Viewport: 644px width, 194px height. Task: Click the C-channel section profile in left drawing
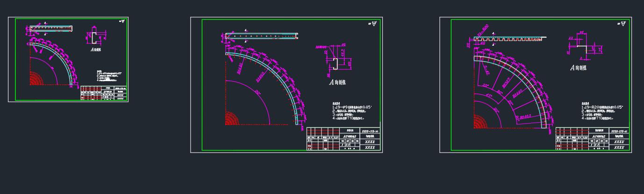pyautogui.click(x=94, y=38)
